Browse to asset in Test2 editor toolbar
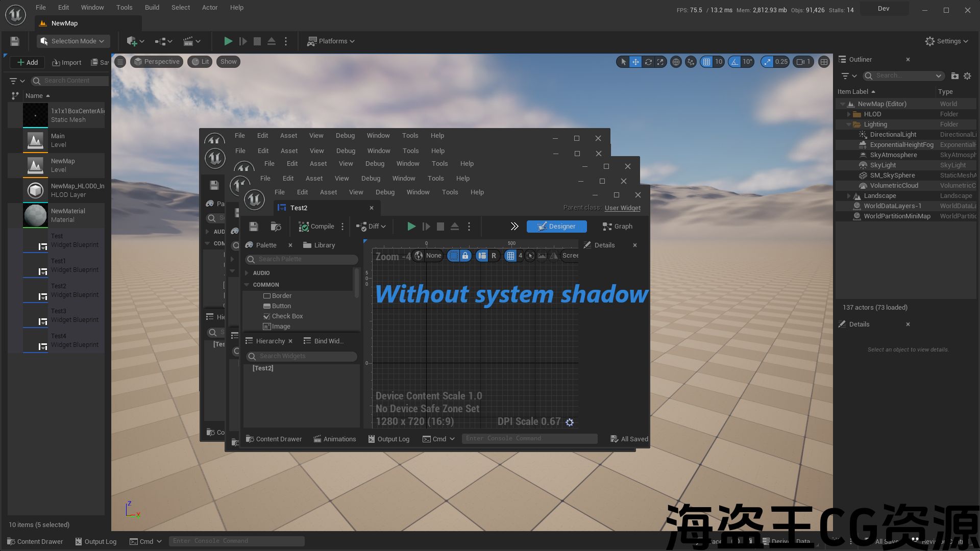The height and width of the screenshot is (551, 980). point(276,227)
